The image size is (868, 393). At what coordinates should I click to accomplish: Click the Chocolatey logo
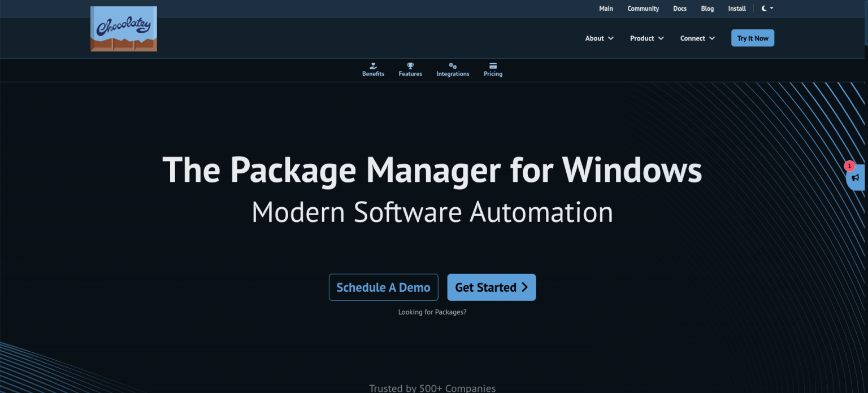click(x=123, y=28)
